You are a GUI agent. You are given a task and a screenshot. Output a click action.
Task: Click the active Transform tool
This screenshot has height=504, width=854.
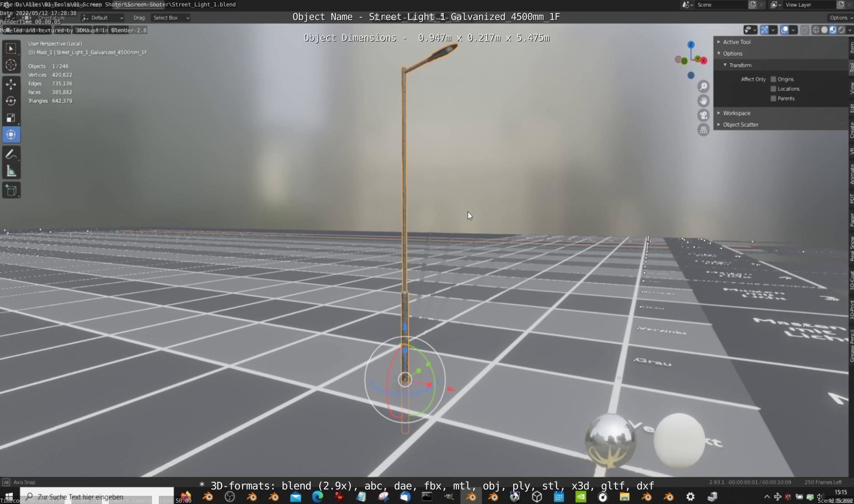coord(11,135)
